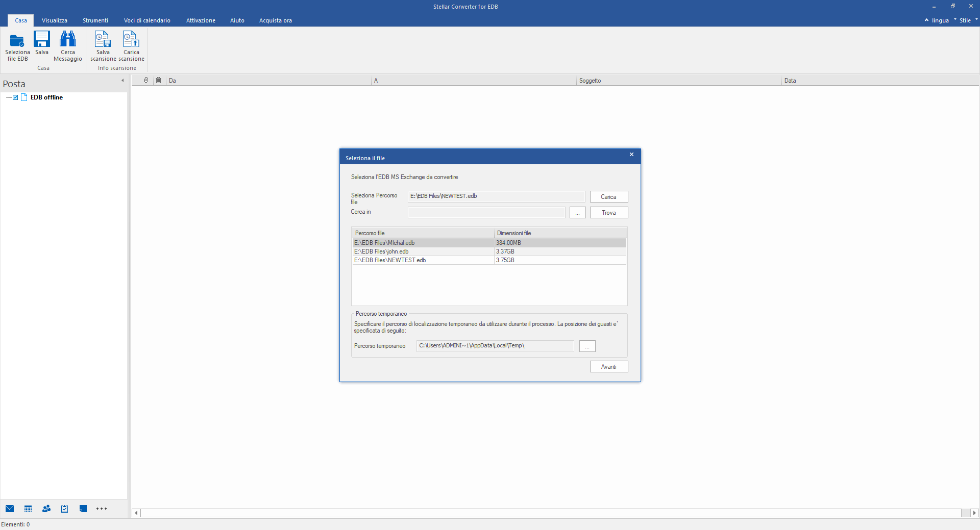Toggle the EDB offline checkbox

[15, 97]
